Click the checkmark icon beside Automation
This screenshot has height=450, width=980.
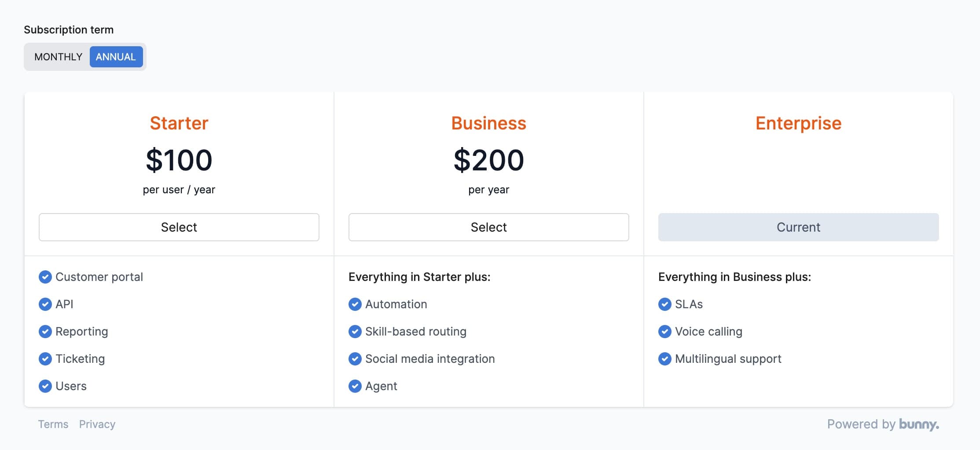click(355, 304)
